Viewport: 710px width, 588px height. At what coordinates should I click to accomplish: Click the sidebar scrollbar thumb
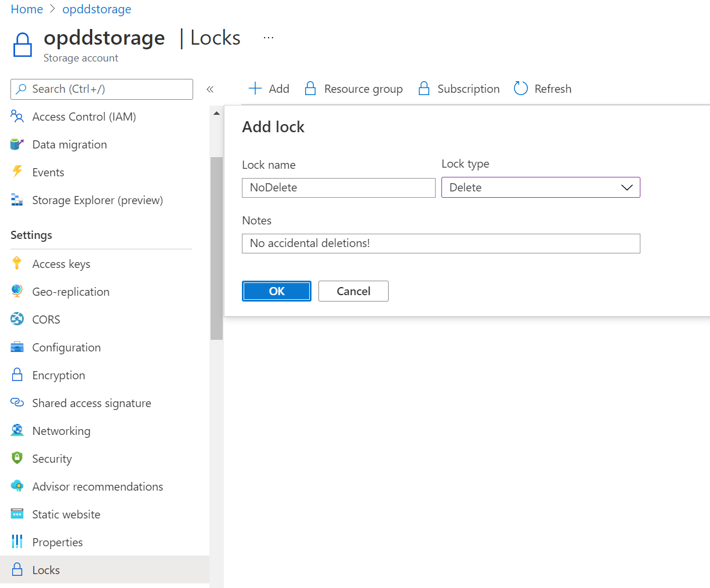[216, 248]
